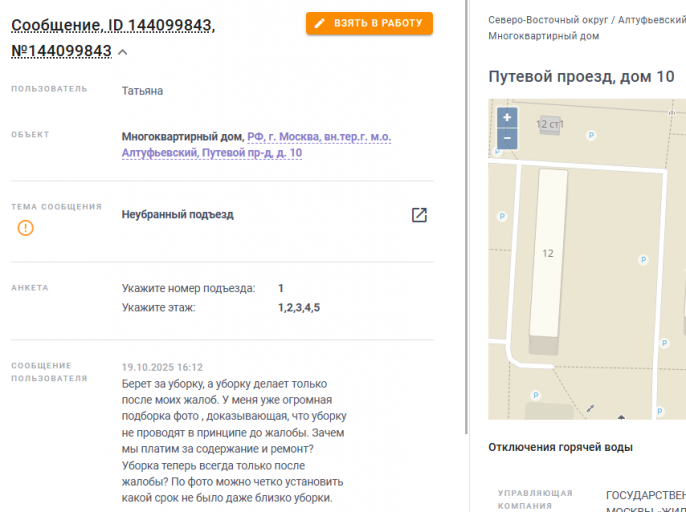Click the orange warning icon under Тема сообщения
Image resolution: width=686 pixels, height=512 pixels.
click(26, 228)
